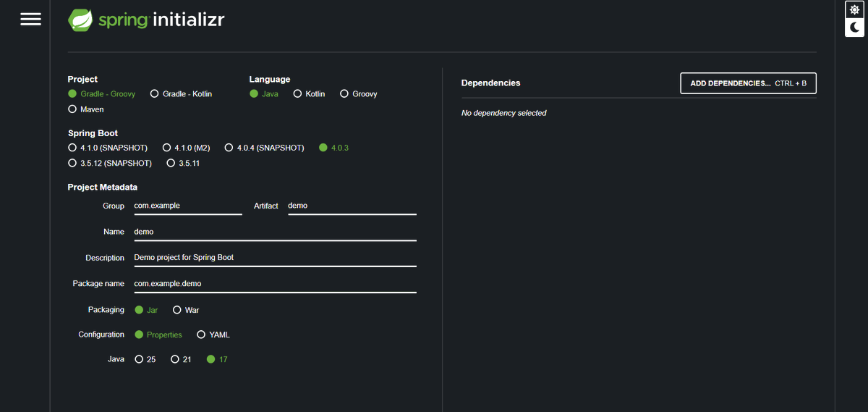Click into the Name input field

[275, 232]
